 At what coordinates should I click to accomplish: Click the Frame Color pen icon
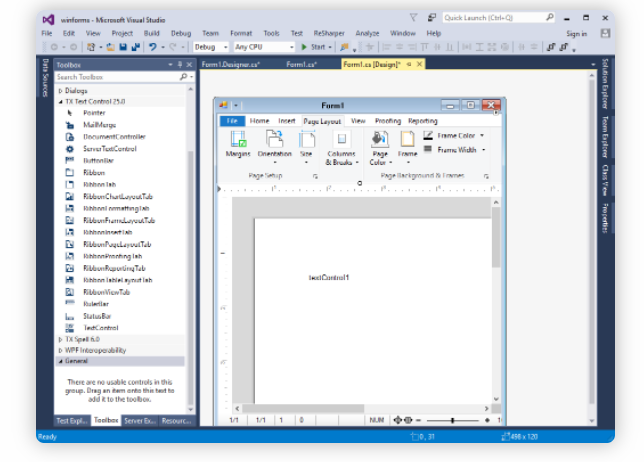click(428, 135)
